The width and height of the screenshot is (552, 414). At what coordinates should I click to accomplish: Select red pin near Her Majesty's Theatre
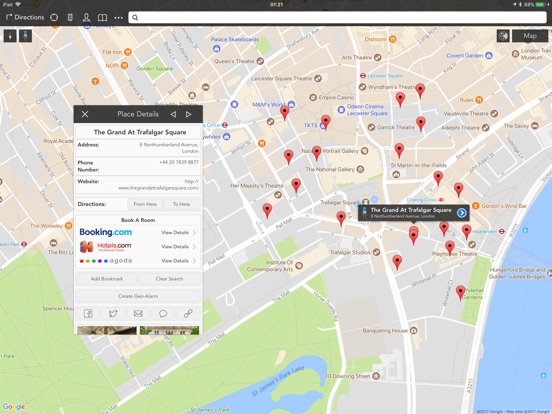(296, 185)
